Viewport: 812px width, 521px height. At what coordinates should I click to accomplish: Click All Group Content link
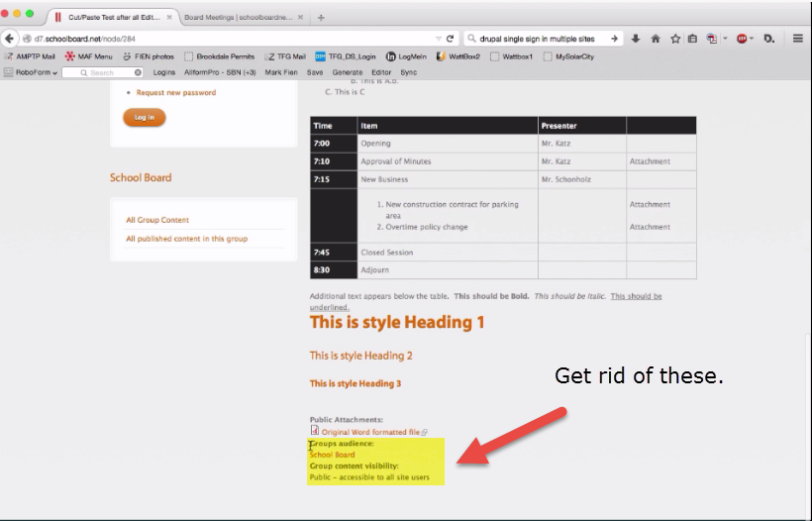click(157, 220)
